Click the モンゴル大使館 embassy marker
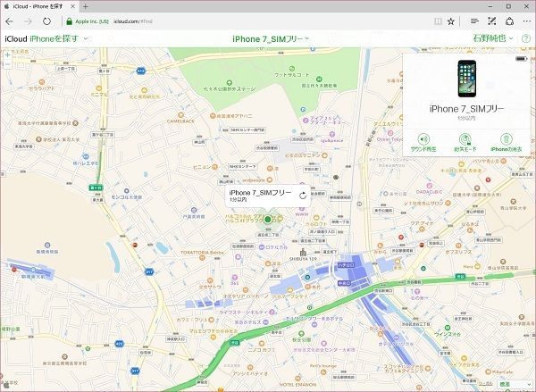Screen dimensions: 536x392 [x=127, y=191]
